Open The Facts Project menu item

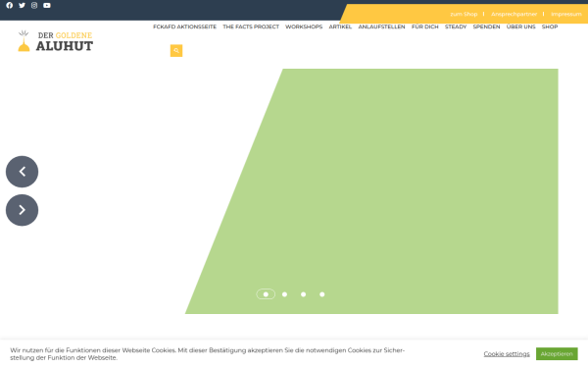[x=251, y=26]
